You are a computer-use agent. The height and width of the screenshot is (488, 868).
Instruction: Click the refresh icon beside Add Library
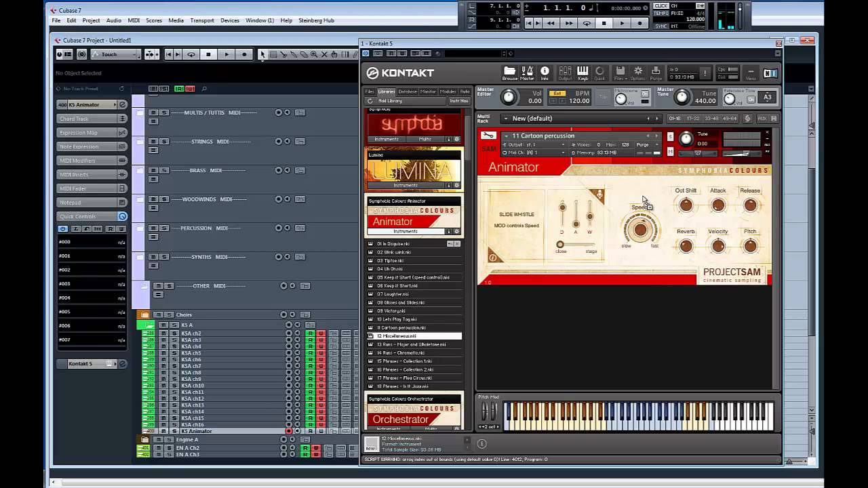[370, 101]
